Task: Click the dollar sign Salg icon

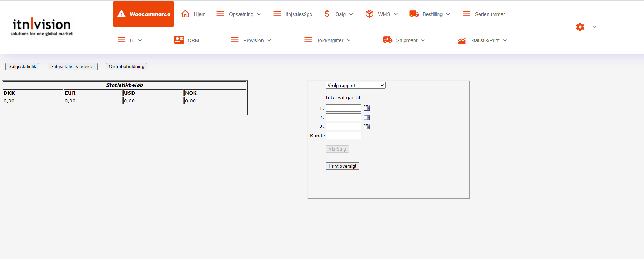Action: (327, 14)
